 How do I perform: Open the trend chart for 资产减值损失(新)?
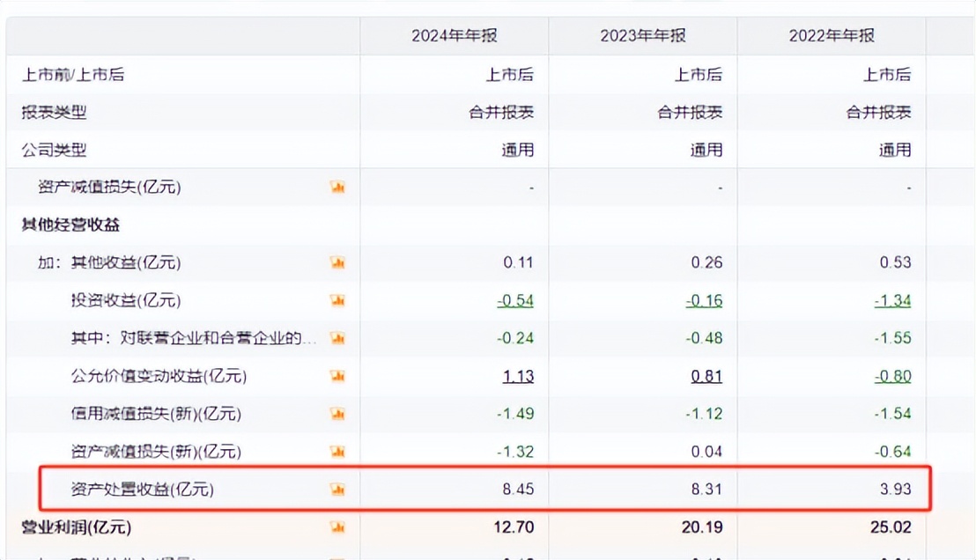[336, 451]
